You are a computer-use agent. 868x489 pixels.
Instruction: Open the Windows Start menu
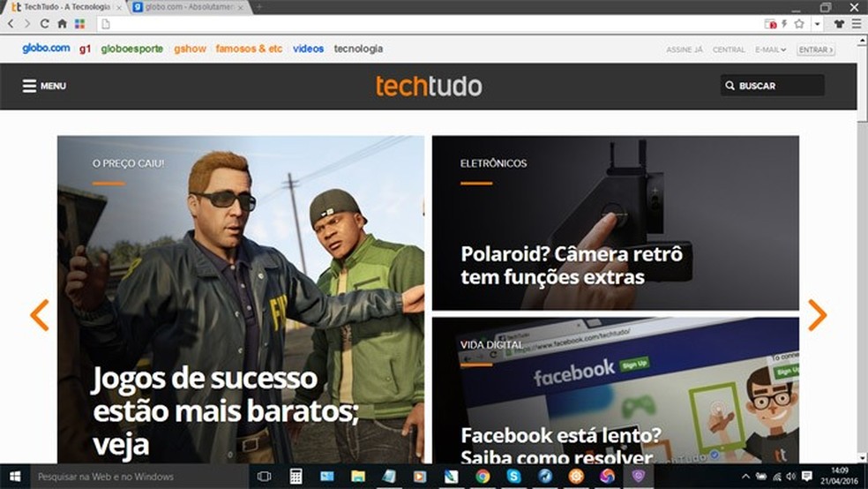(x=15, y=477)
